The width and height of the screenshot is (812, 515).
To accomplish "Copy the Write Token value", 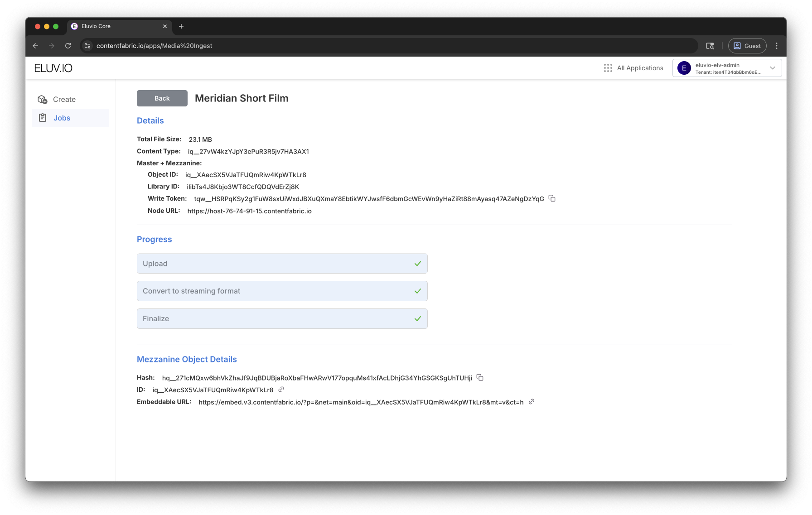I will (552, 198).
